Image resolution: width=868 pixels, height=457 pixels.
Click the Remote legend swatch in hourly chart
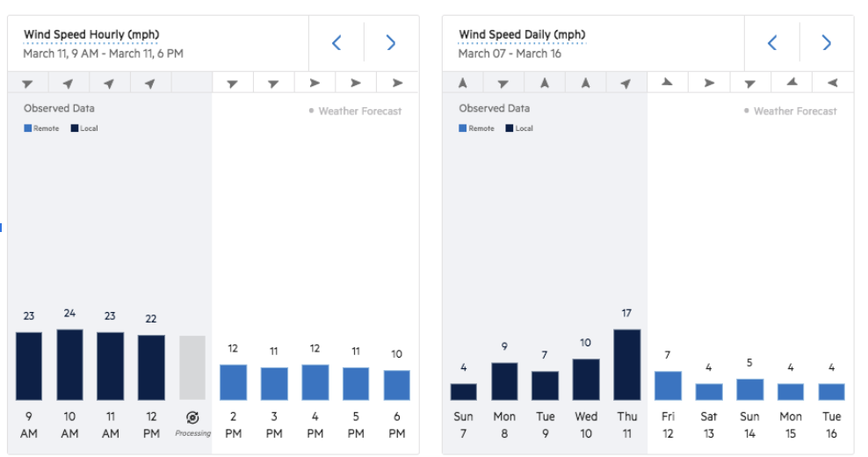click(27, 128)
